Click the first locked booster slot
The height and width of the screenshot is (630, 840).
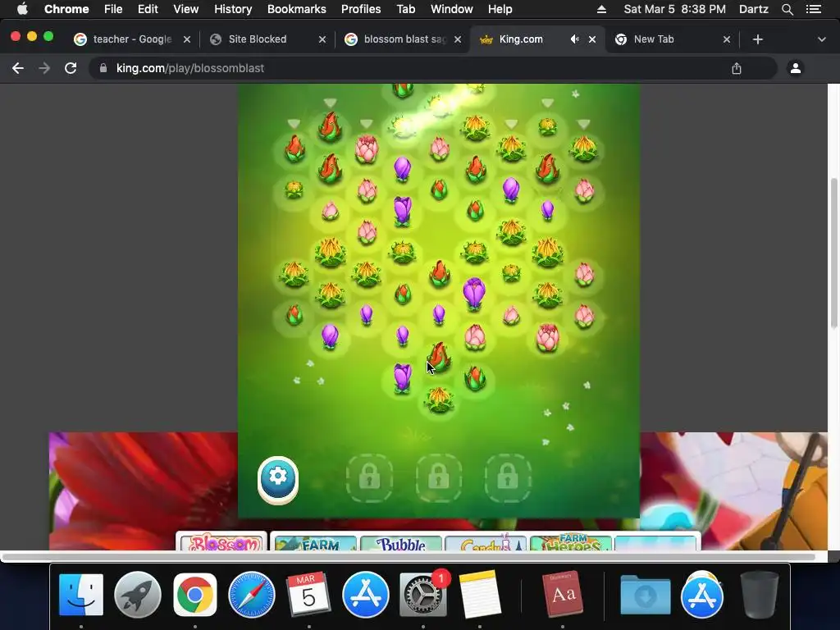coord(369,478)
